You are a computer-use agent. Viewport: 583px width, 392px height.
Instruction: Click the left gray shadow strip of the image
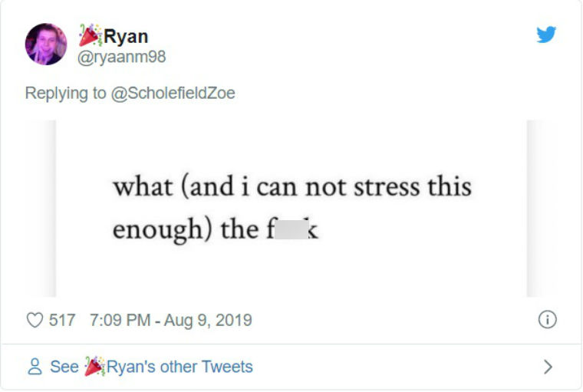click(41, 208)
